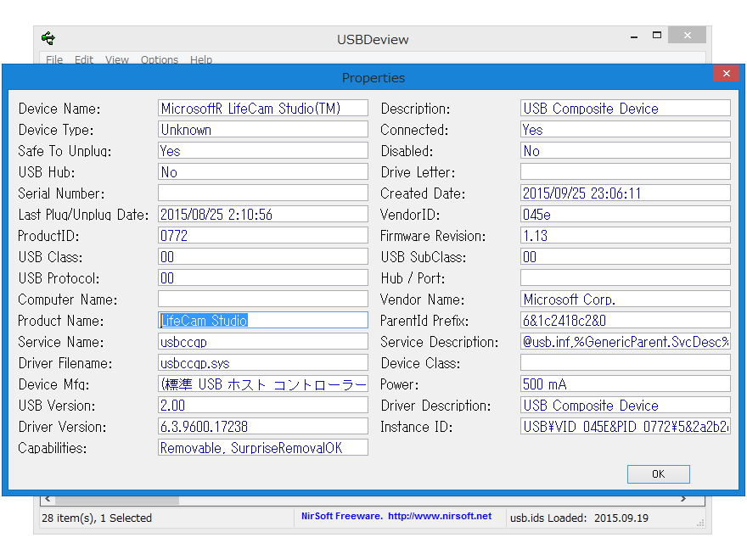Viewport: 747px width, 560px height.
Task: Click the scrollbar right arrow in USBDeview
Action: coord(683,499)
